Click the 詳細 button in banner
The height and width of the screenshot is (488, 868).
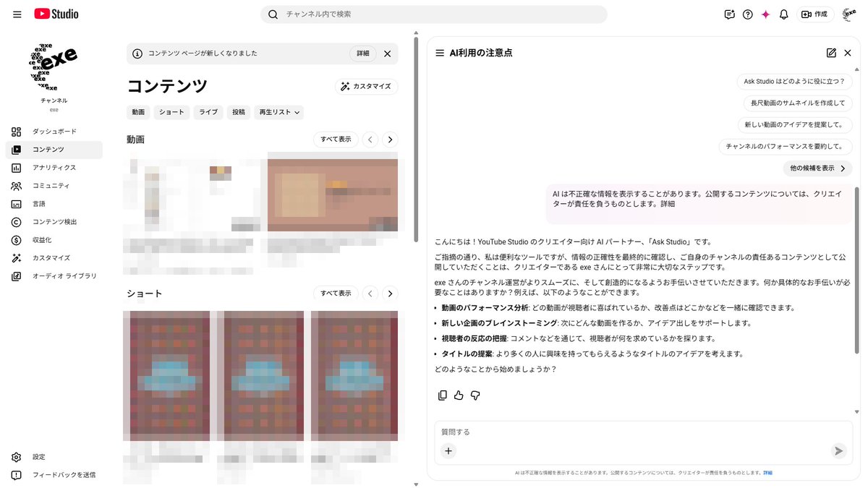363,53
